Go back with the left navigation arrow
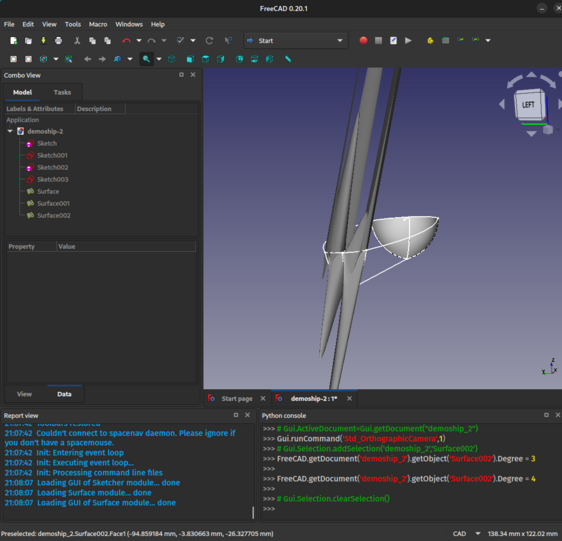 pos(87,59)
